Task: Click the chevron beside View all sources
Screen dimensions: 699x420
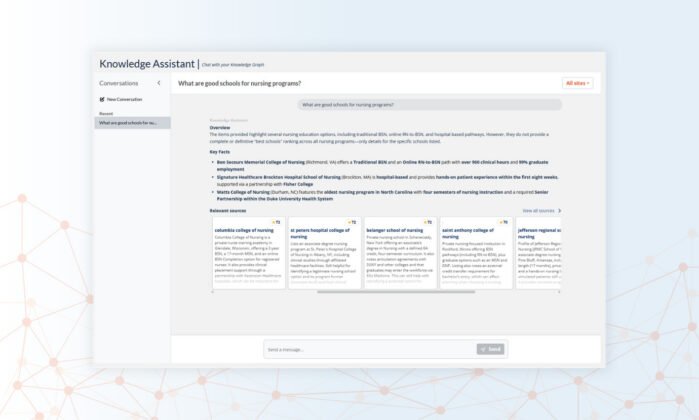Action: point(559,210)
